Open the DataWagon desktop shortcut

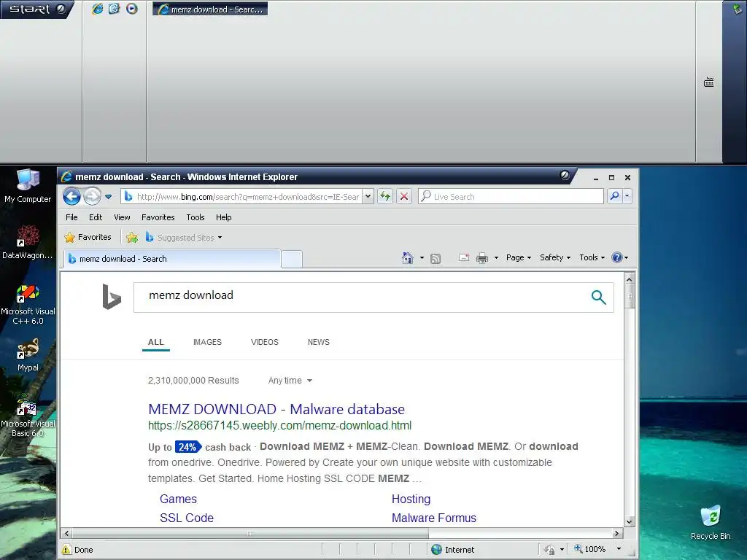click(28, 242)
